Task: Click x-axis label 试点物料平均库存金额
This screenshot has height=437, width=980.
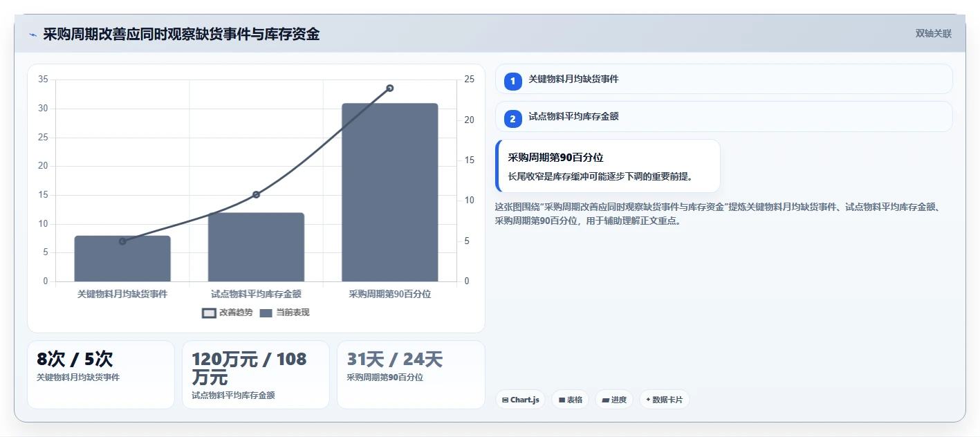Action: [256, 294]
